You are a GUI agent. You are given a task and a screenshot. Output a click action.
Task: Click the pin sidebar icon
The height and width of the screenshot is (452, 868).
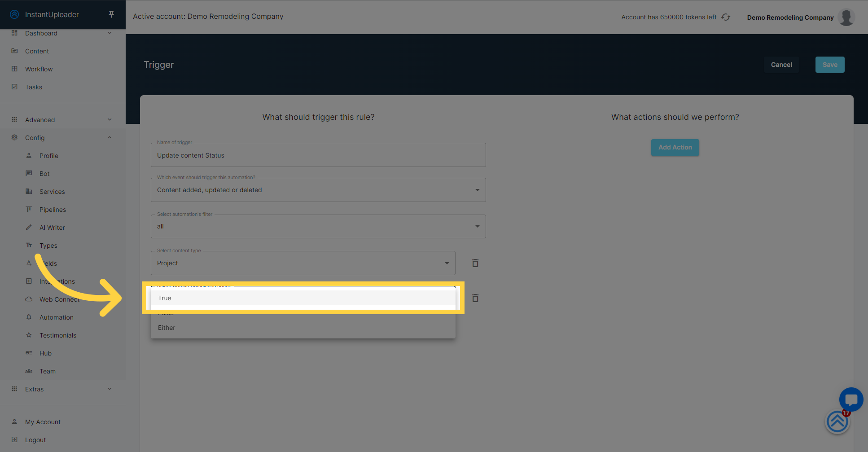[111, 14]
